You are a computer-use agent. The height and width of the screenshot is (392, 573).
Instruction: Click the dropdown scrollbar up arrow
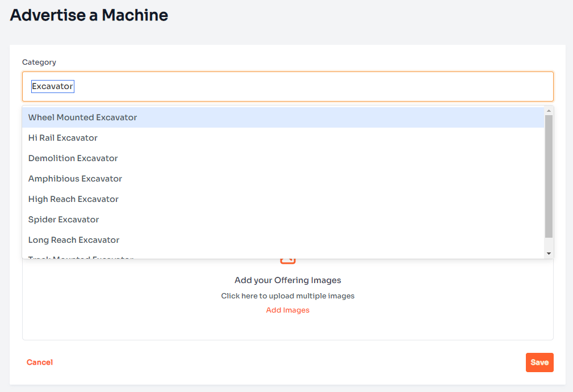pyautogui.click(x=549, y=111)
